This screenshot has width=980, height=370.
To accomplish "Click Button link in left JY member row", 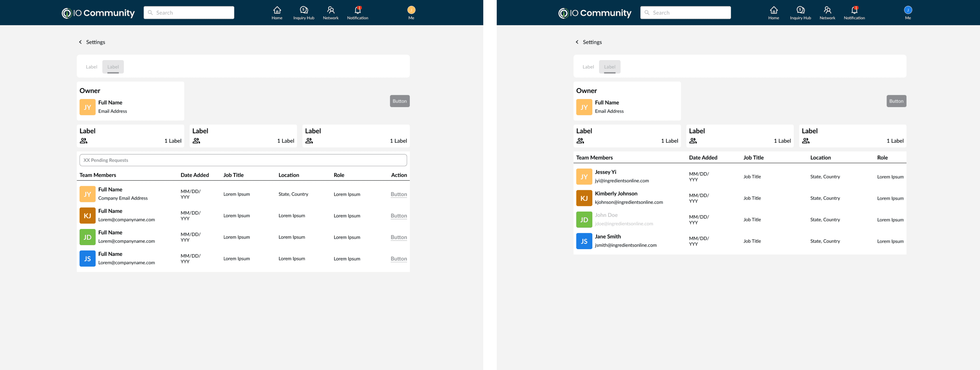I will 398,194.
